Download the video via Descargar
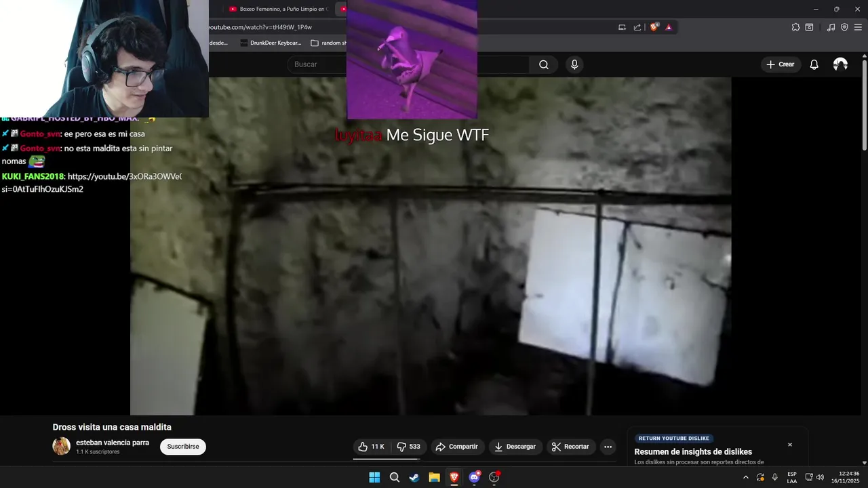This screenshot has height=488, width=868. pos(515,447)
